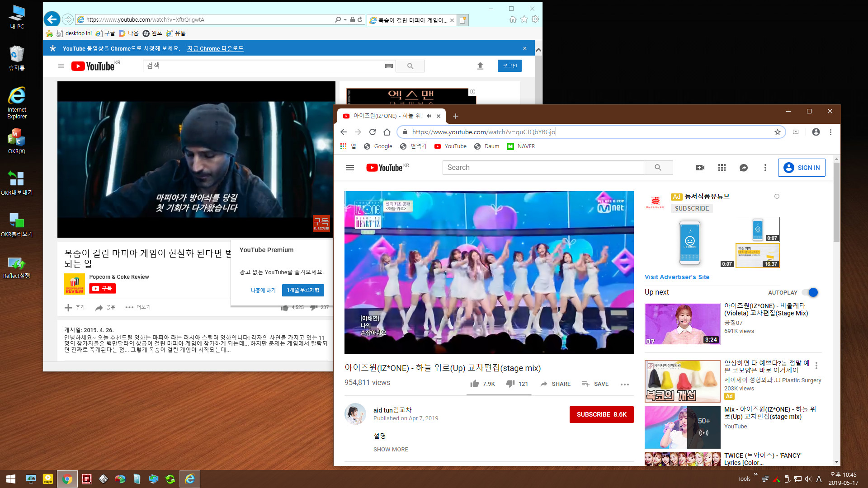This screenshot has width=868, height=488.
Task: Open IE favorites star icon
Action: point(524,19)
